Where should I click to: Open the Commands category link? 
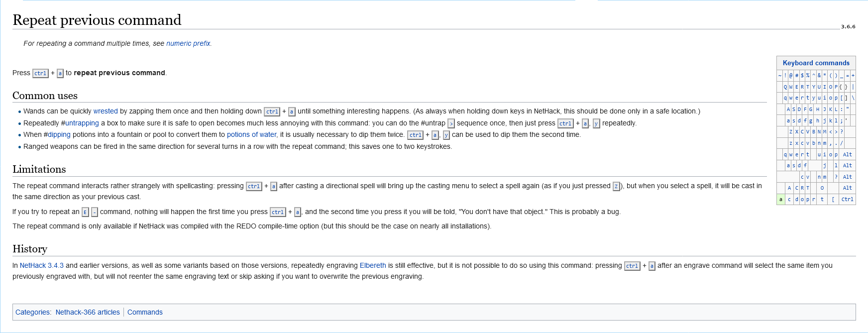145,312
